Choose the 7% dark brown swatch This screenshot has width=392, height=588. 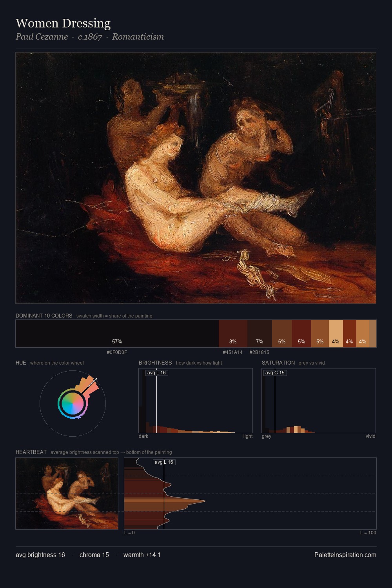click(260, 334)
